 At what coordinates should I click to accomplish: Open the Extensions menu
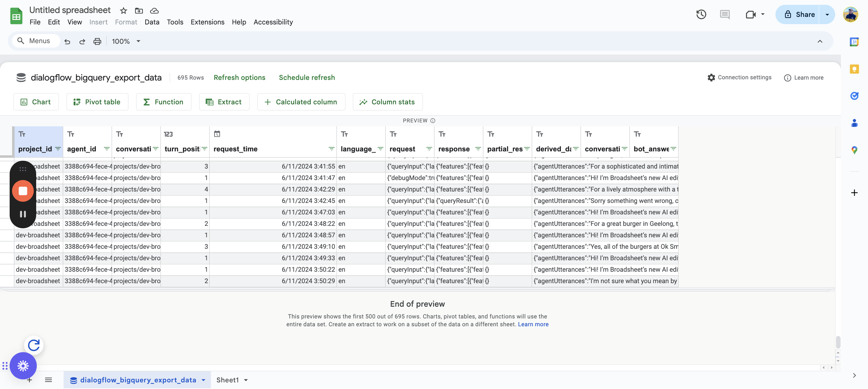point(207,22)
